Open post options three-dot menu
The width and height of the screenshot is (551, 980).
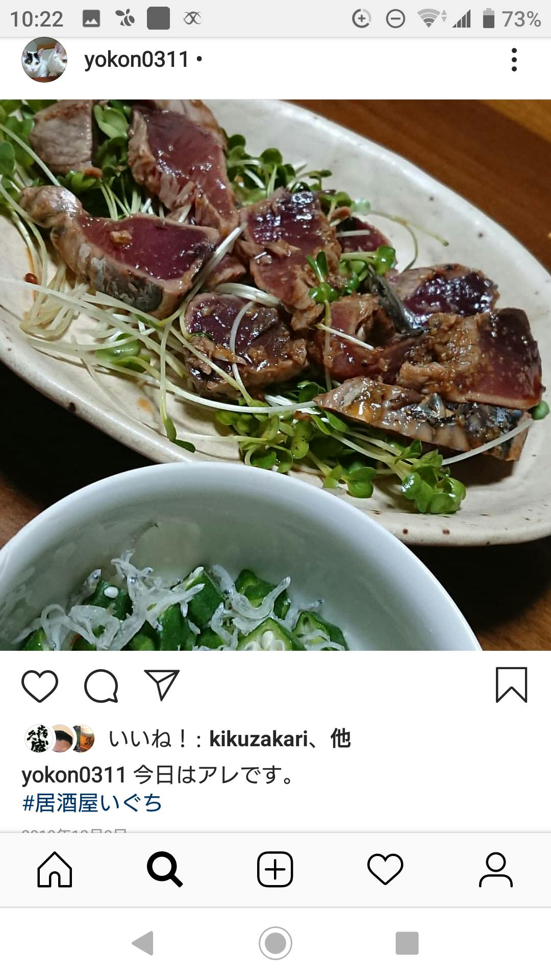click(x=514, y=60)
